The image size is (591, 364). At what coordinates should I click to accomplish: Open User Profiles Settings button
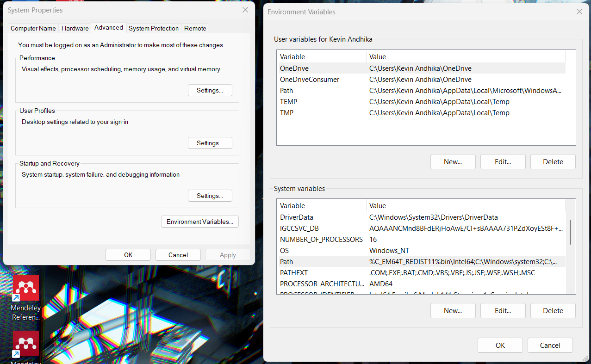tap(210, 143)
